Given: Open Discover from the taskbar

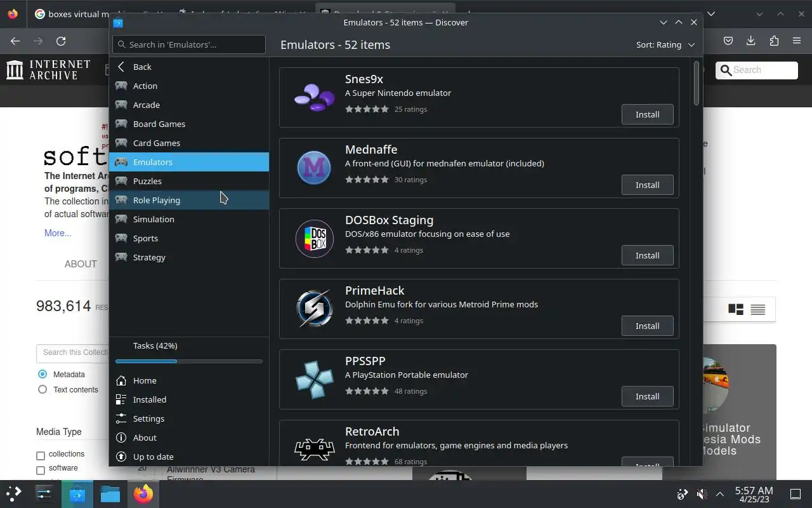Looking at the screenshot, I should 77,493.
